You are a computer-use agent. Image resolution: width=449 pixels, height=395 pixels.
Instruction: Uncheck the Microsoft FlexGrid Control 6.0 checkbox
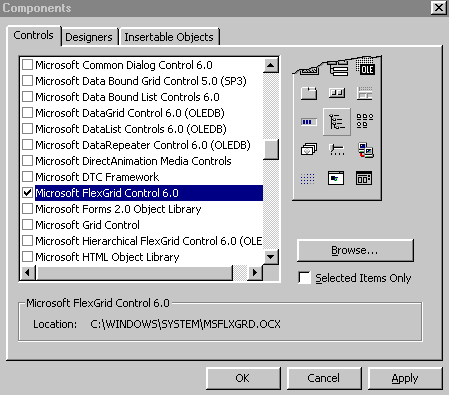(x=27, y=193)
